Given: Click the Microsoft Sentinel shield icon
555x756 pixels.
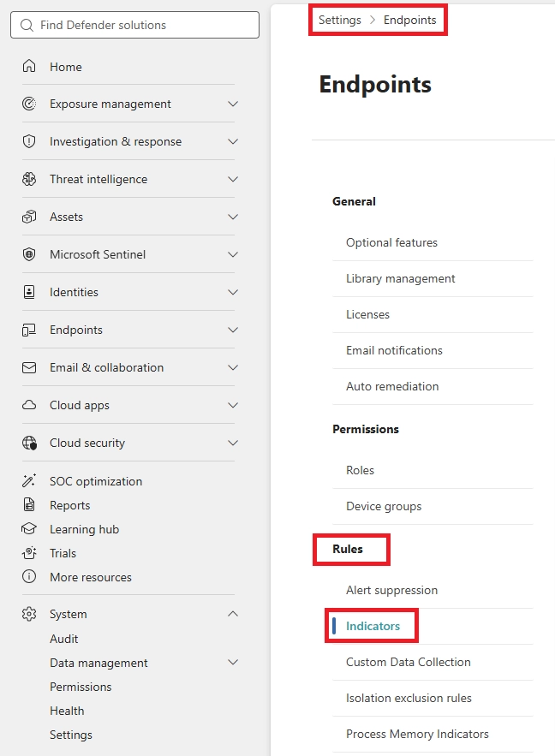Looking at the screenshot, I should coord(29,254).
